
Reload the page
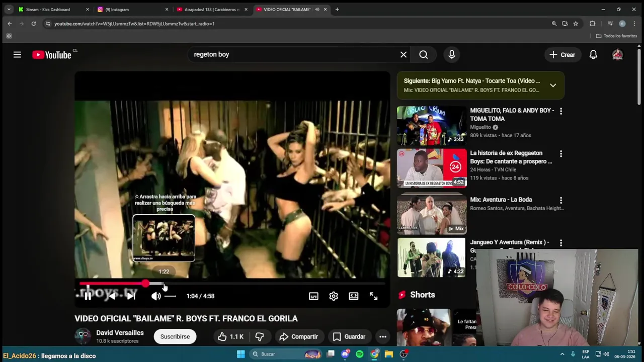click(x=34, y=24)
